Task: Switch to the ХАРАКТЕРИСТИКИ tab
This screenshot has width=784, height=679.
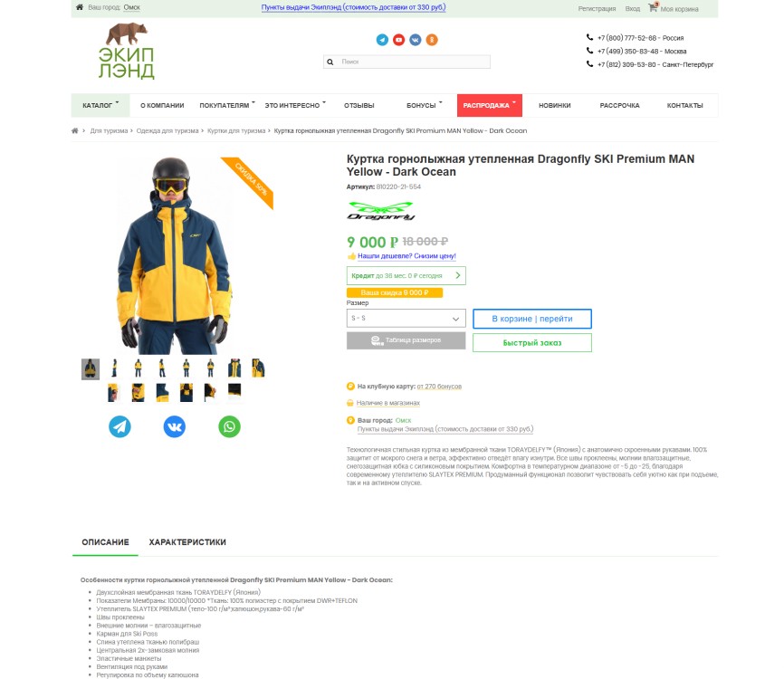Action: [187, 542]
